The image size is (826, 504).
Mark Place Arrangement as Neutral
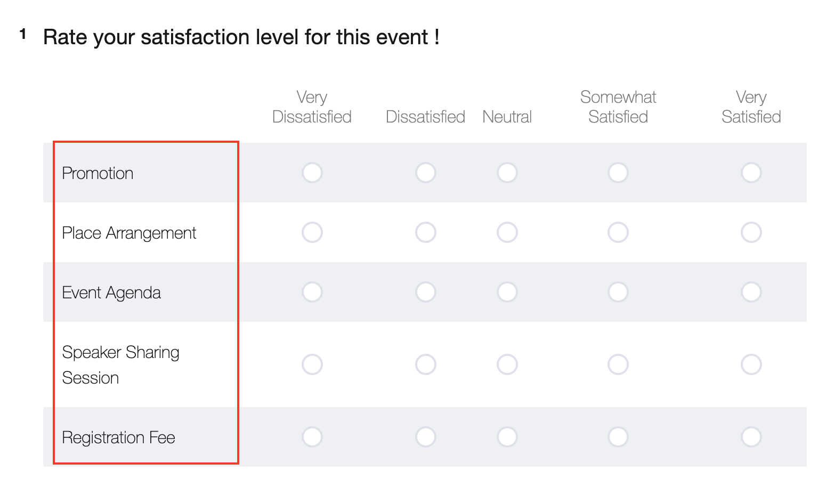pos(507,232)
